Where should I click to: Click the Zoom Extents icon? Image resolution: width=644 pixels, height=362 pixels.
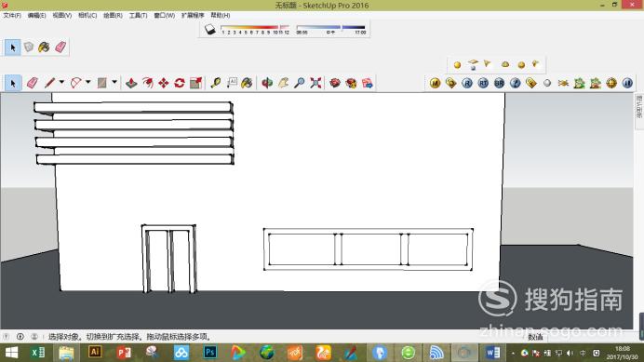315,83
